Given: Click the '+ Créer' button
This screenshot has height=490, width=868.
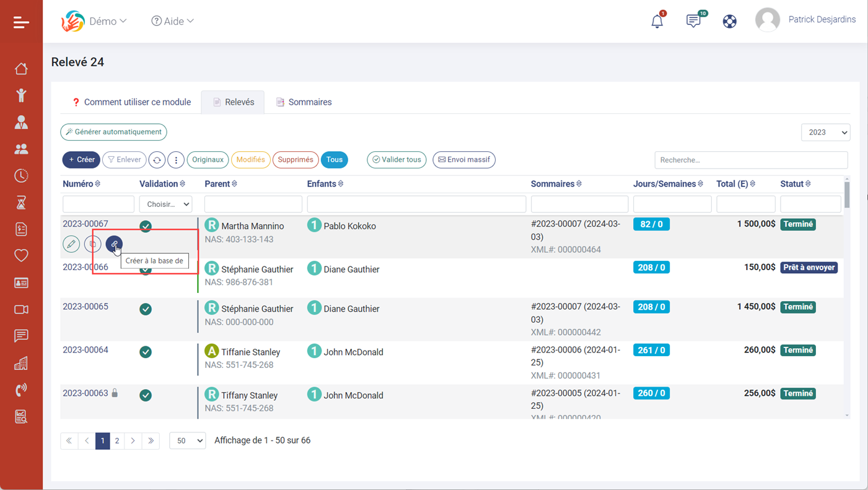Looking at the screenshot, I should coord(81,160).
